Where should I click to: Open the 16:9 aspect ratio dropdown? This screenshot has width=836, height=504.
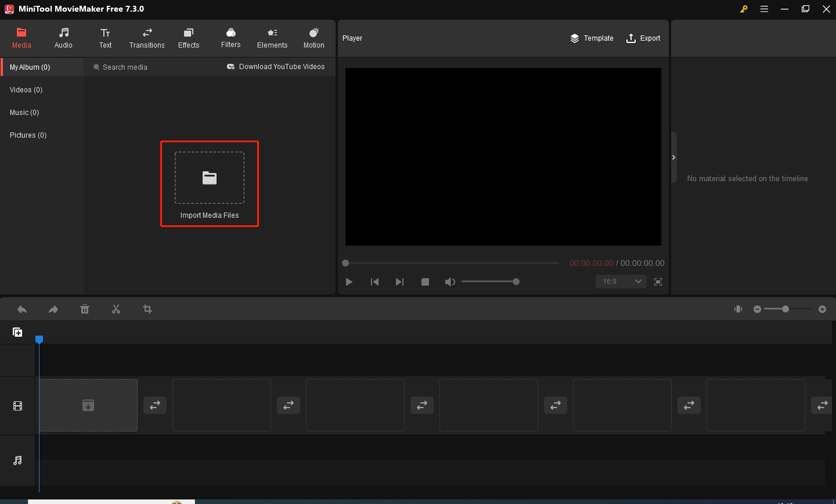point(621,282)
